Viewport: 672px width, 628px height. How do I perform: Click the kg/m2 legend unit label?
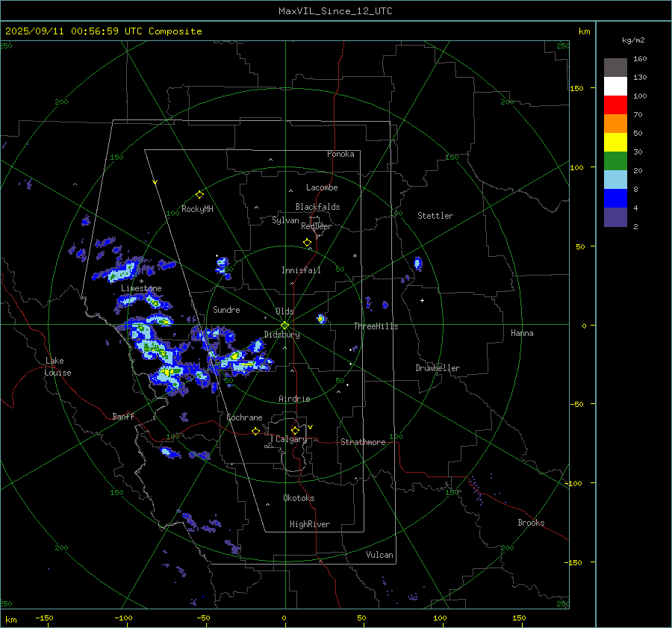[633, 40]
